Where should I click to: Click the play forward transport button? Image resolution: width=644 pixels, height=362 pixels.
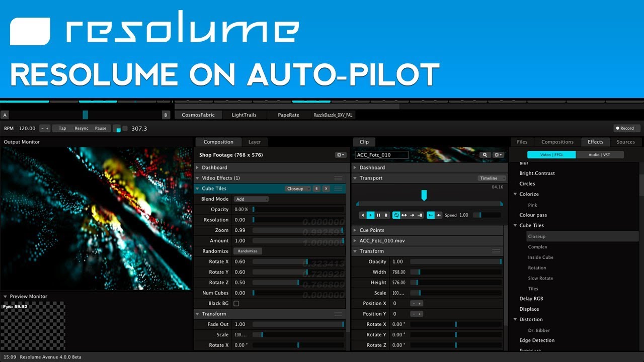click(371, 215)
